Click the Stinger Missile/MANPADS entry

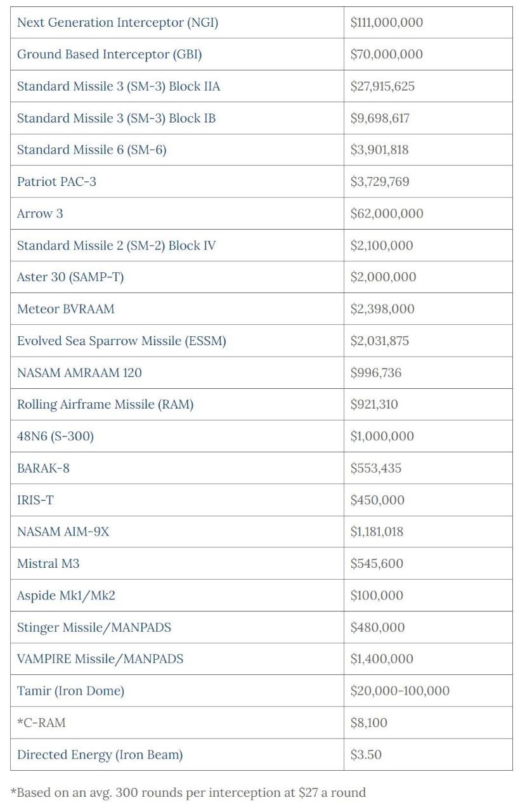94,627
